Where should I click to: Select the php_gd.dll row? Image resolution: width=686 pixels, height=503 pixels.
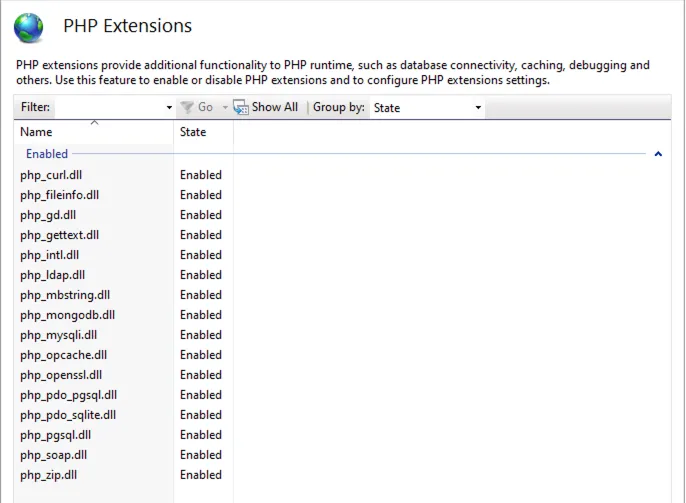point(48,215)
